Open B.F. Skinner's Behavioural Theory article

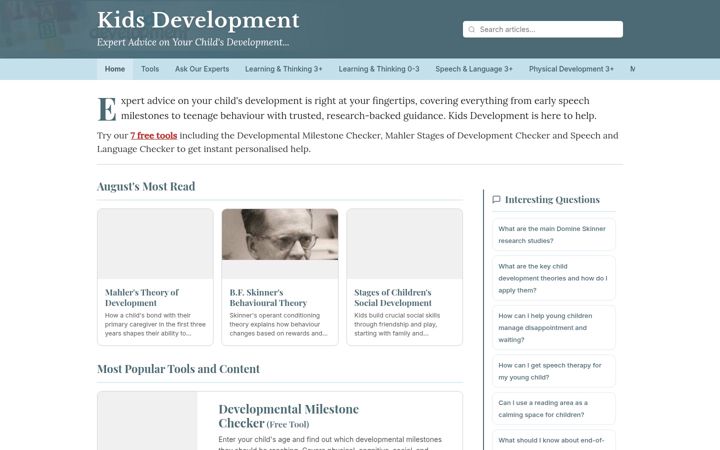click(268, 298)
